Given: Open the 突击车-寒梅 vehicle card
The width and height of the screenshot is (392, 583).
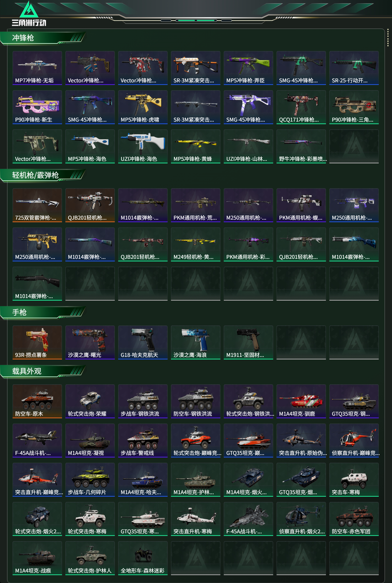Looking at the screenshot, I should pyautogui.click(x=354, y=480).
